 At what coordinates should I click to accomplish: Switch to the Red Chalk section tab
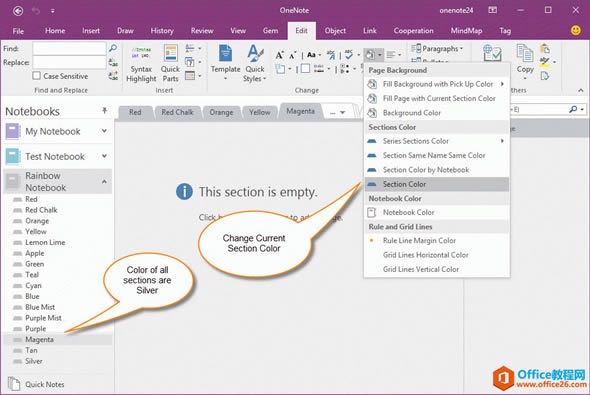point(177,112)
